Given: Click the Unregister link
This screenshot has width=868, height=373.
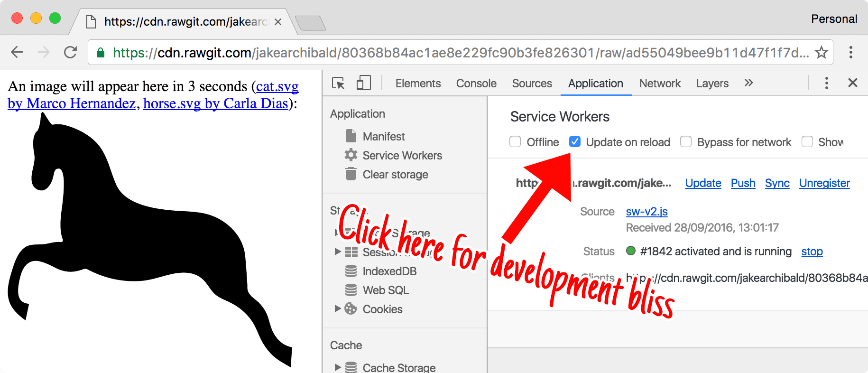Looking at the screenshot, I should click(x=824, y=183).
